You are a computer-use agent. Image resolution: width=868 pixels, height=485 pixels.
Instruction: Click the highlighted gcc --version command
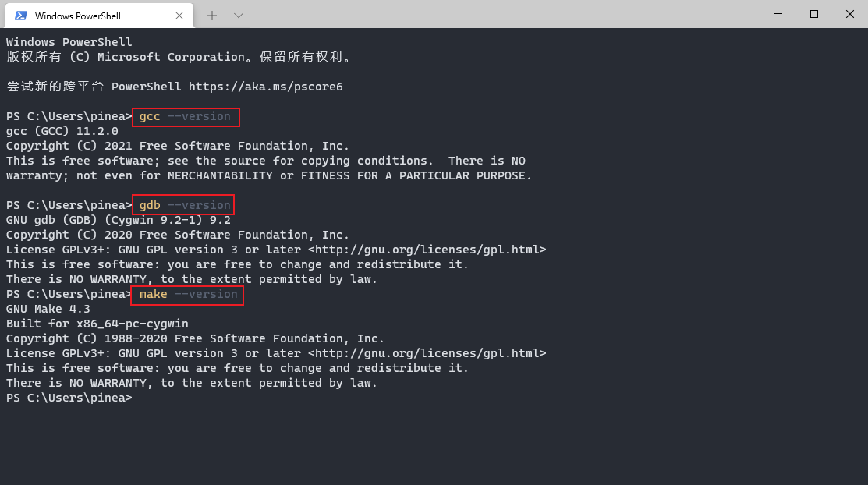tap(185, 116)
